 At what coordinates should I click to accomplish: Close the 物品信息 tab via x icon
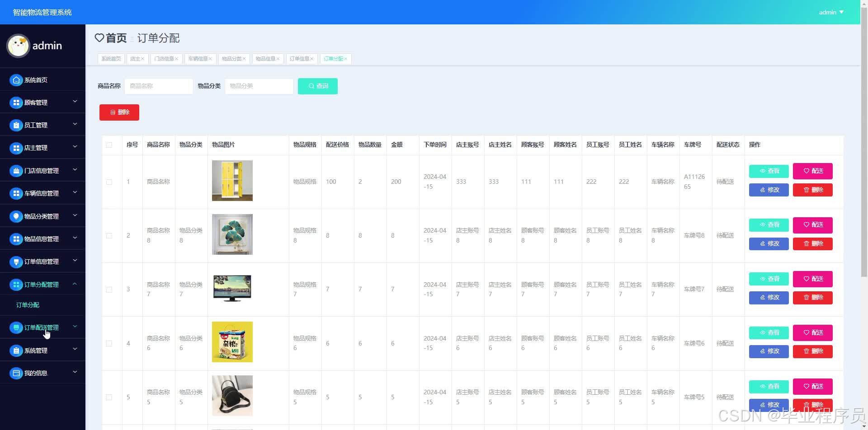[278, 59]
